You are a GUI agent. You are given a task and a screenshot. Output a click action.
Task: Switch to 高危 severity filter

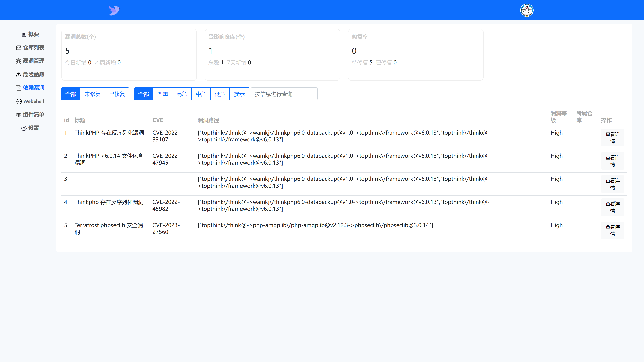coord(182,94)
